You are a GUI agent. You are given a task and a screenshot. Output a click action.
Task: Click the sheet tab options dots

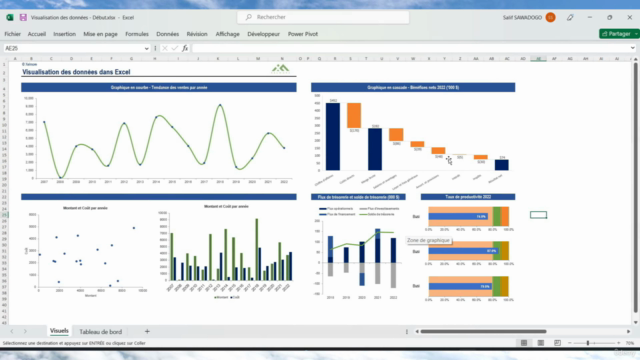pos(407,331)
